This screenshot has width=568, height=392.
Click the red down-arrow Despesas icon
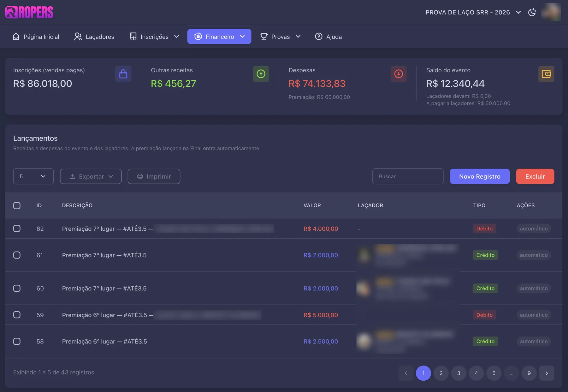[x=399, y=74]
